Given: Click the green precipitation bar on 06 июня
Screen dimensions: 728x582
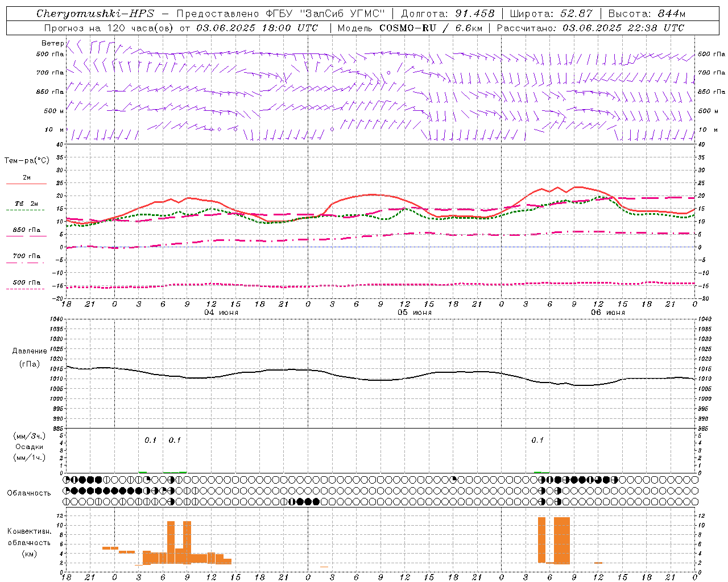Looking at the screenshot, I should click(x=537, y=472).
